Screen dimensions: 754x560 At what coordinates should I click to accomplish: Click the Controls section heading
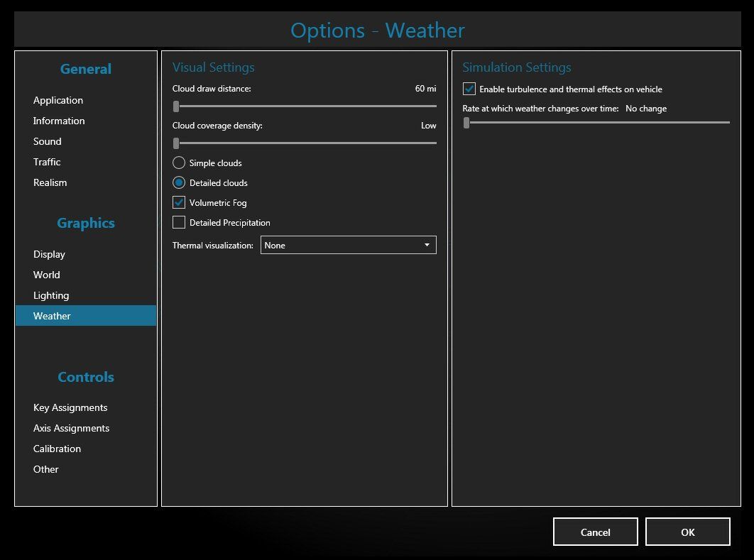[x=86, y=377]
